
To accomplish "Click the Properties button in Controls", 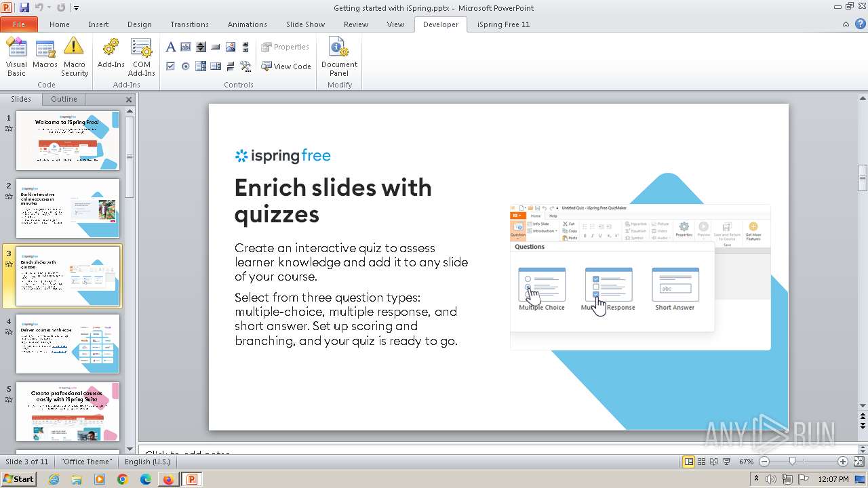I will coord(285,47).
